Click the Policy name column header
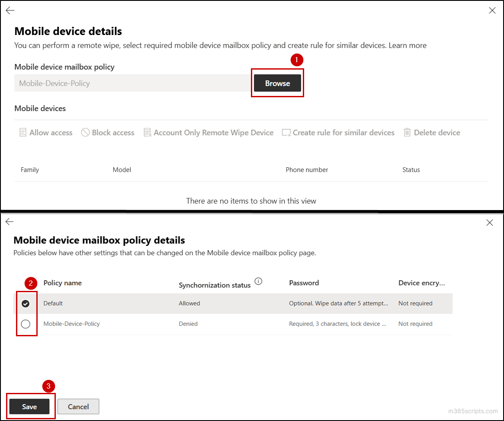Viewport: 504px width, 421px height. (x=62, y=283)
